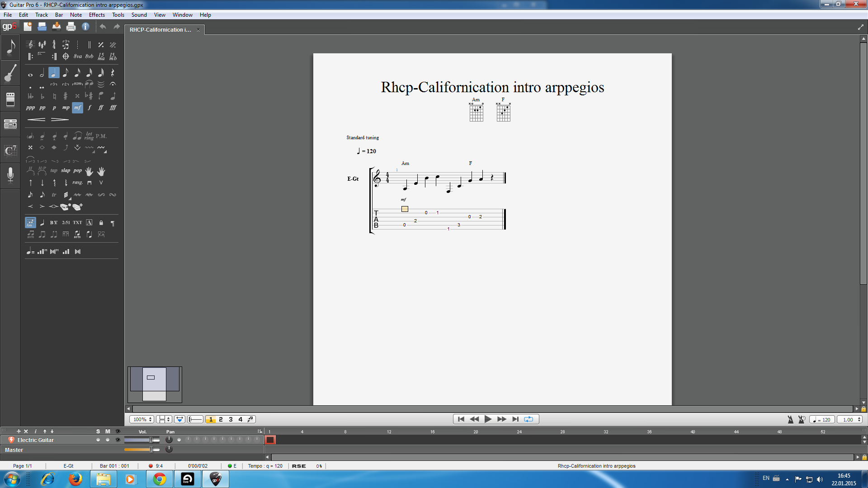Toggle loop playback

[528, 419]
